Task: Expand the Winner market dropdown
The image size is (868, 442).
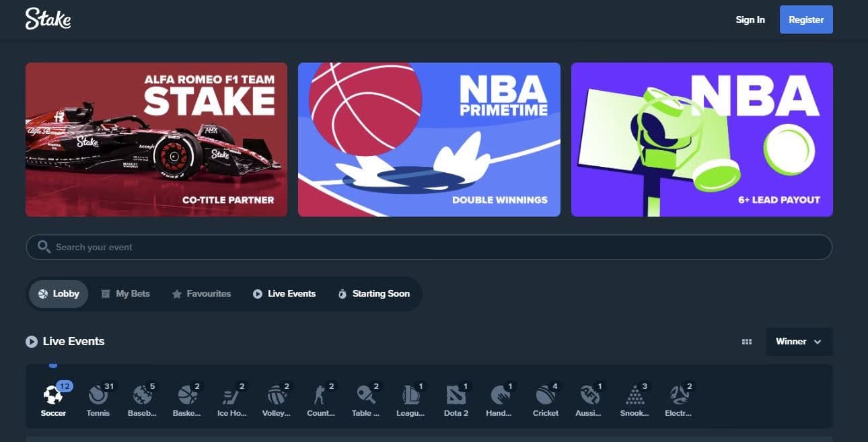Action: click(799, 342)
